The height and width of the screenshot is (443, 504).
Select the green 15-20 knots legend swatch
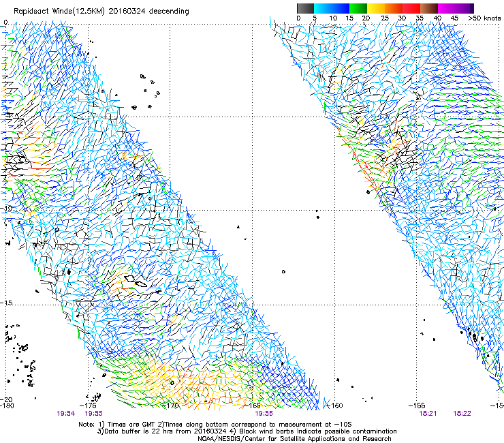point(358,8)
